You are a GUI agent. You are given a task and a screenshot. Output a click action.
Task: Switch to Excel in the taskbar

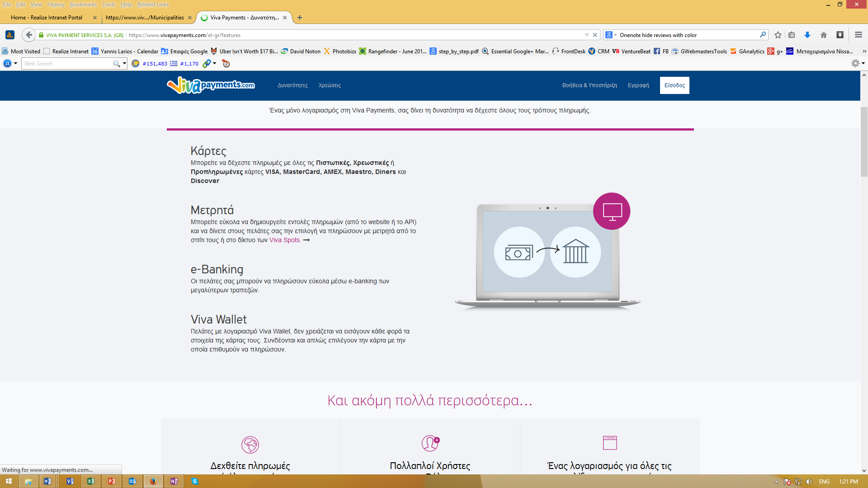(x=91, y=481)
